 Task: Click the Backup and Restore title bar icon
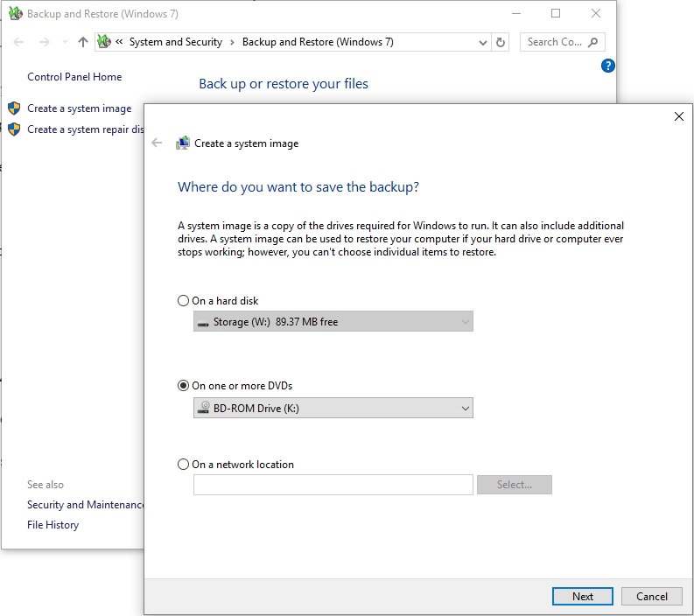pyautogui.click(x=15, y=14)
